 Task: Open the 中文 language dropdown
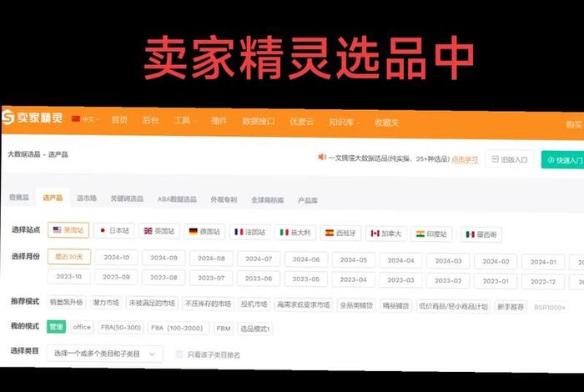[85, 119]
